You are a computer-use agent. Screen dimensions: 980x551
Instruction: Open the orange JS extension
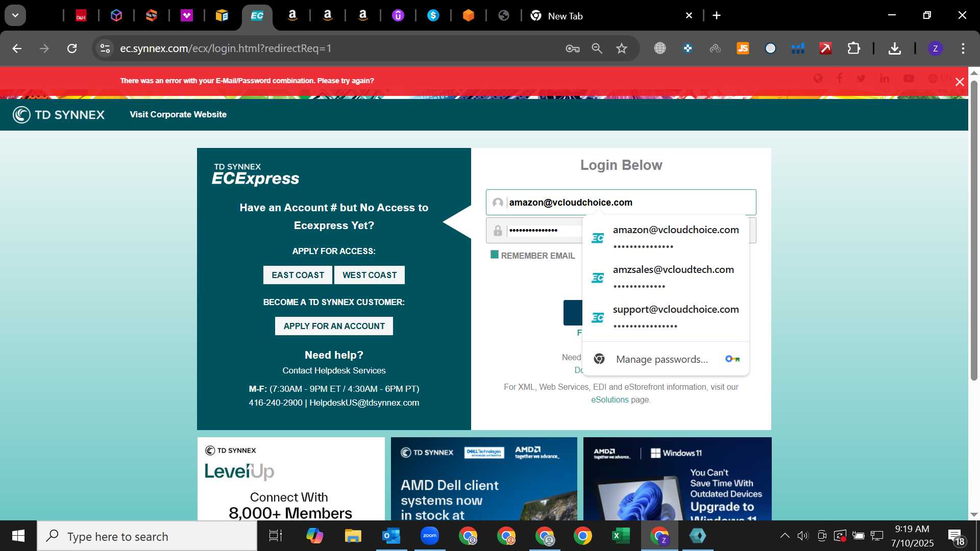click(x=743, y=48)
